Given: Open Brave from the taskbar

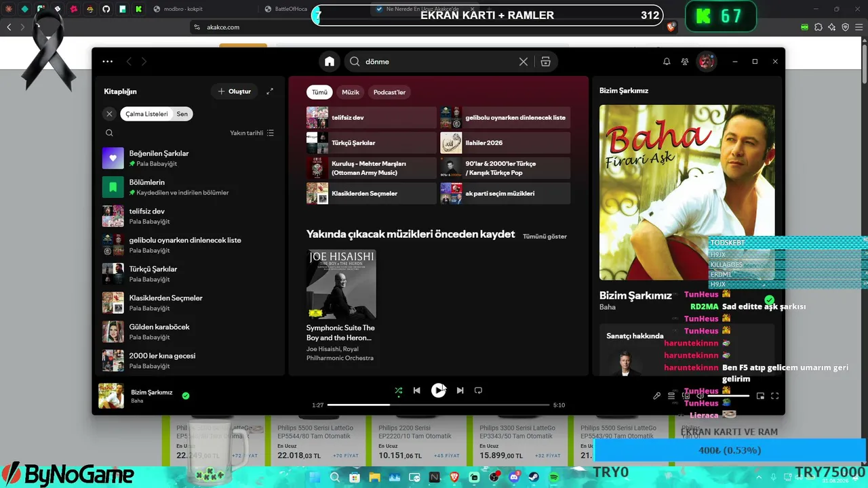Looking at the screenshot, I should [454, 478].
